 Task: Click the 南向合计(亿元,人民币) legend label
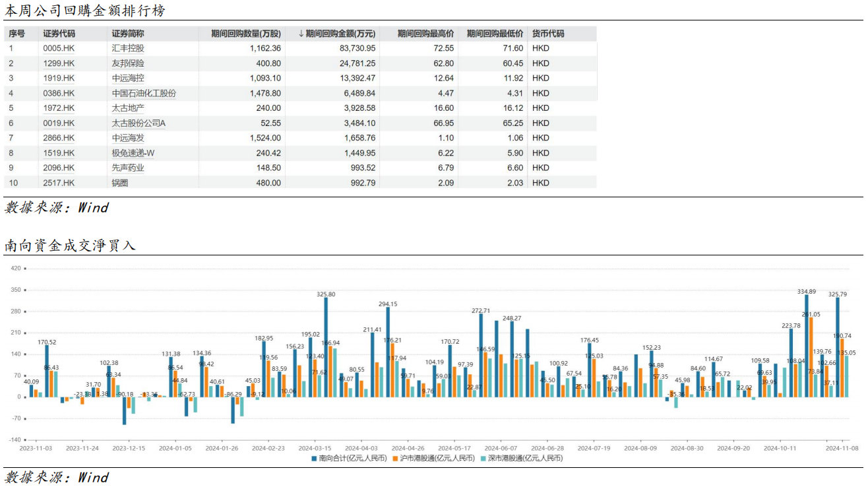tap(353, 457)
